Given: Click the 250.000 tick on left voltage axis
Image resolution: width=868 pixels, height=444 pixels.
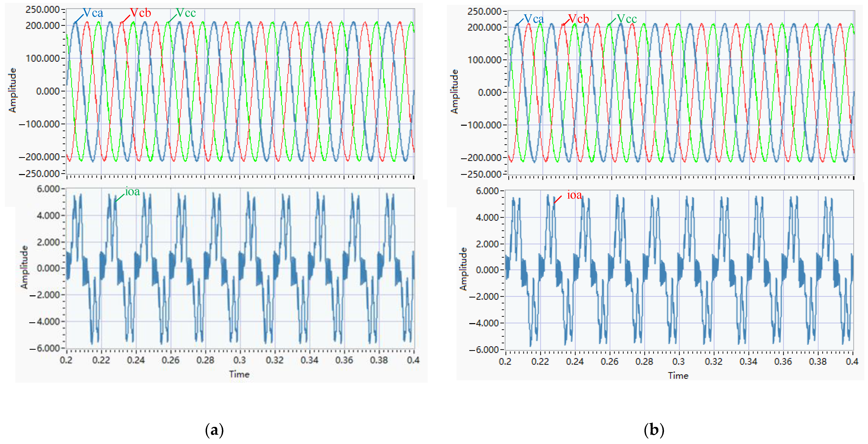Looking at the screenshot, I should (43, 9).
